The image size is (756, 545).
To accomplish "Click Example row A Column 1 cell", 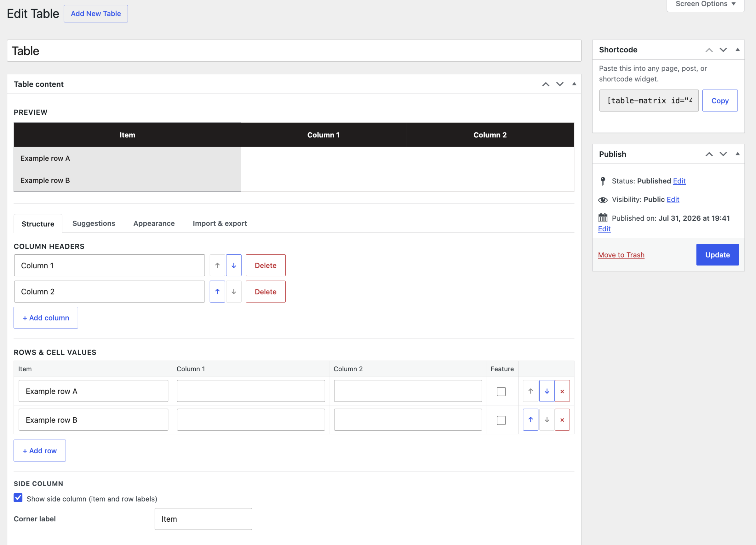I will point(251,391).
